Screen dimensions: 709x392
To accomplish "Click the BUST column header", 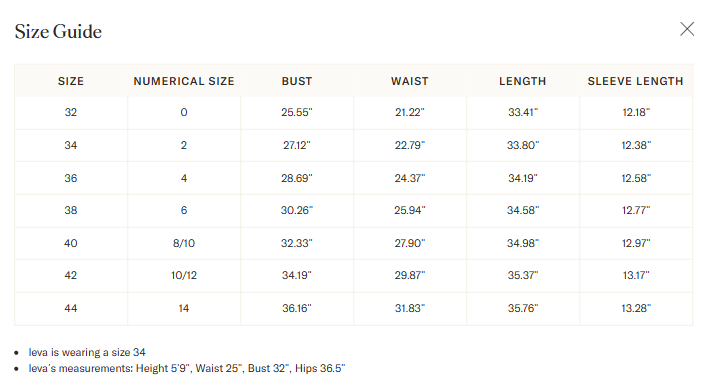I will click(x=297, y=81).
